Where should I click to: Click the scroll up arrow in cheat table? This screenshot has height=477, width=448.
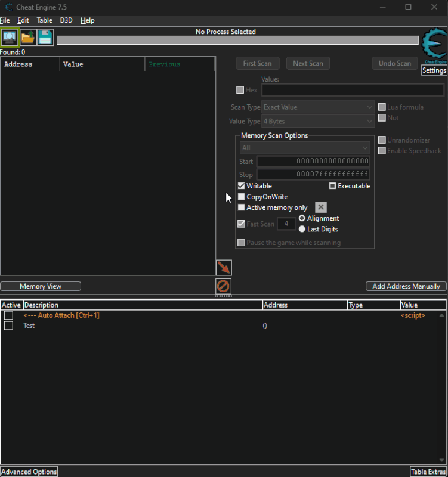(x=441, y=316)
